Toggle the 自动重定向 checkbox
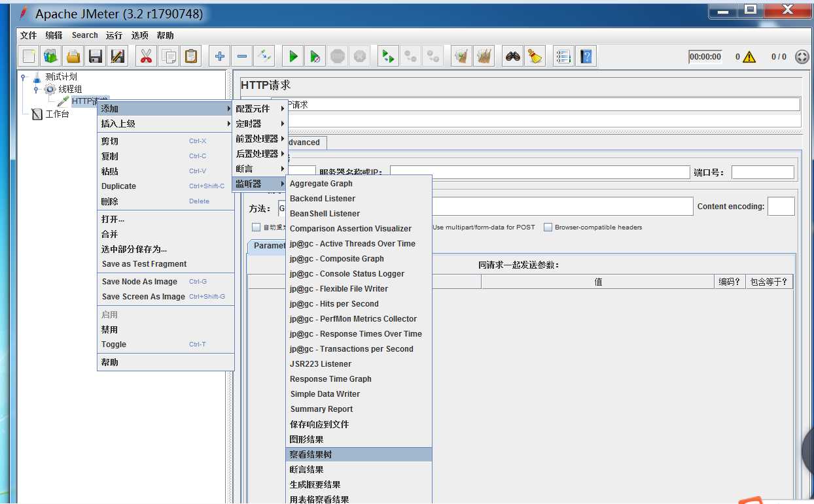This screenshot has width=814, height=504. coord(256,227)
